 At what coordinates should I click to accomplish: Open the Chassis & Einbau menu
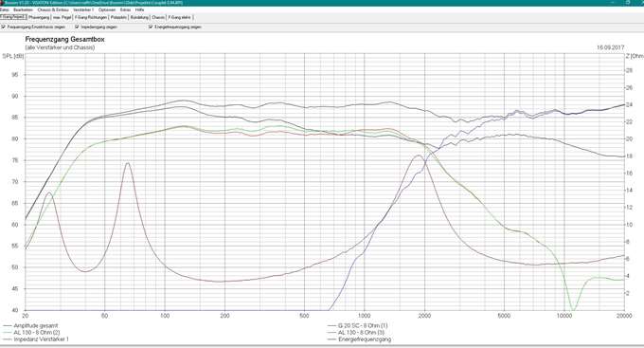tap(52, 9)
